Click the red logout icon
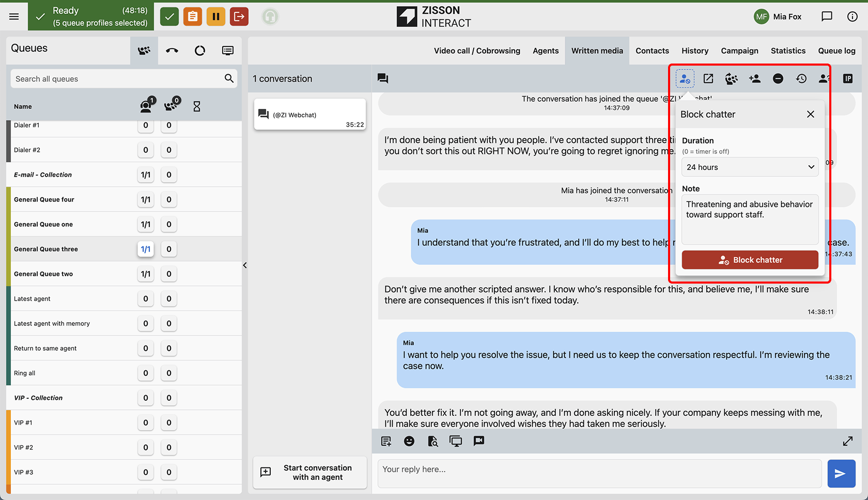Image resolution: width=868 pixels, height=500 pixels. [239, 17]
